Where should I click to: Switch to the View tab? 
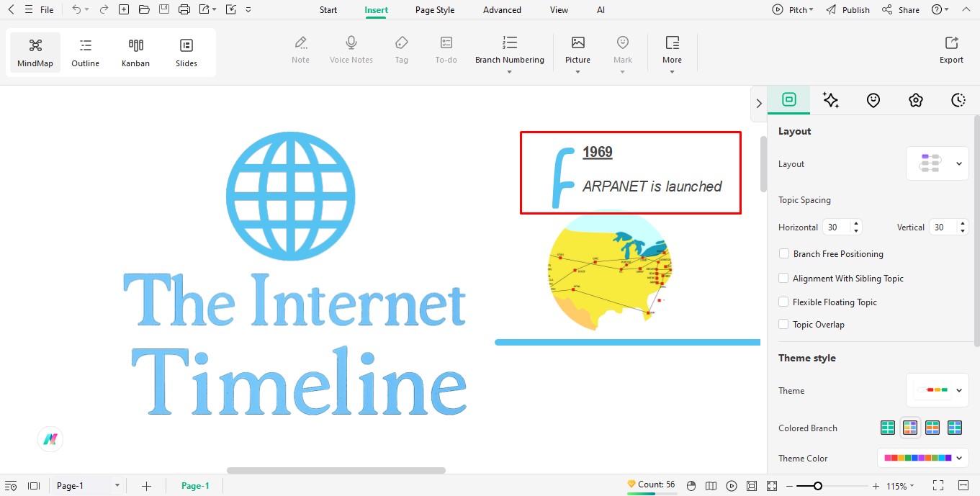pos(559,10)
